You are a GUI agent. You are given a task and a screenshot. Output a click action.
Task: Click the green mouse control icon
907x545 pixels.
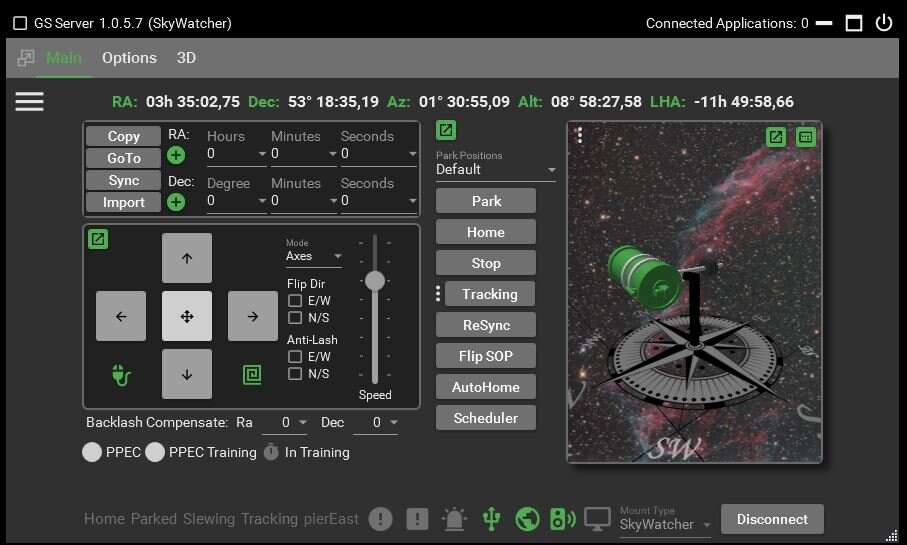pos(121,375)
